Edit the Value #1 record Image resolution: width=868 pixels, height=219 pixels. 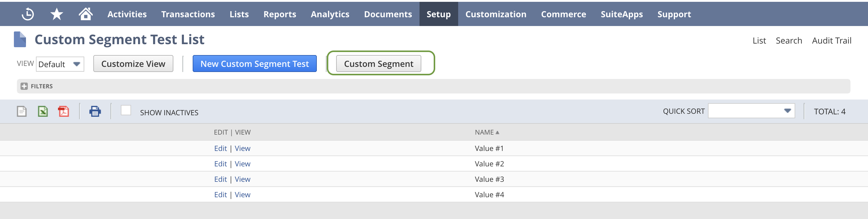(x=220, y=149)
